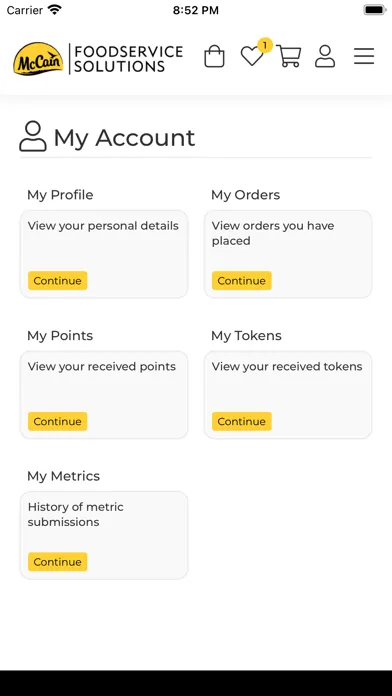The width and height of the screenshot is (392, 696).
Task: Open the My Tokens heading
Action: 246,336
